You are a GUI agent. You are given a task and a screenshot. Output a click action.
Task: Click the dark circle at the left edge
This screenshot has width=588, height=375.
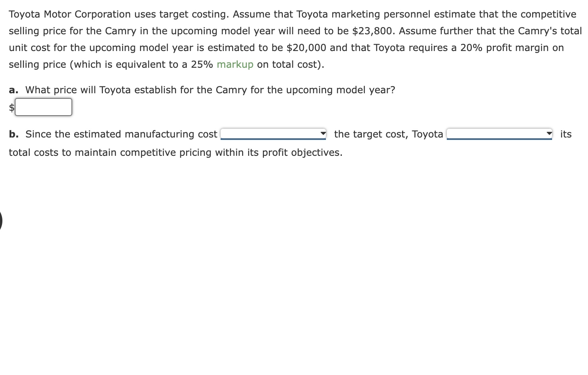[x=1, y=220]
